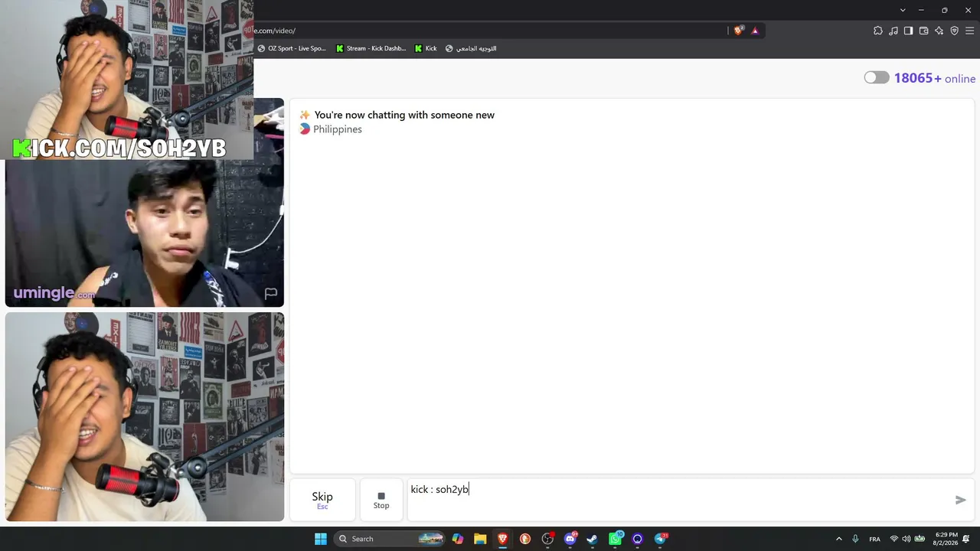Open the Brave Wallet icon
This screenshot has height=551, width=980.
[923, 31]
